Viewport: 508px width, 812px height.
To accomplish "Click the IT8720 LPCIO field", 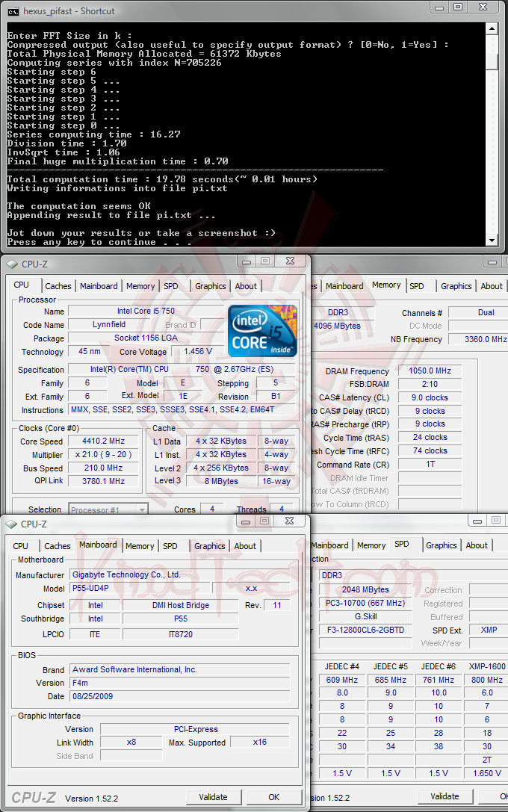I will [180, 634].
